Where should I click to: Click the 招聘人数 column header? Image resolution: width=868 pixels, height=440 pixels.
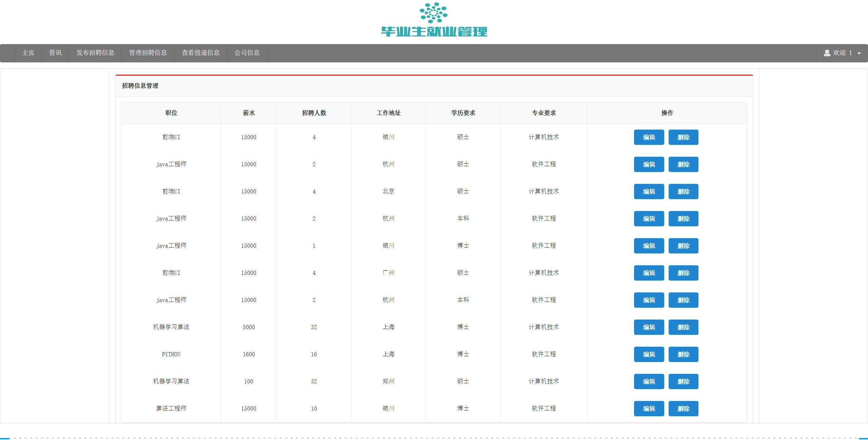(x=314, y=113)
